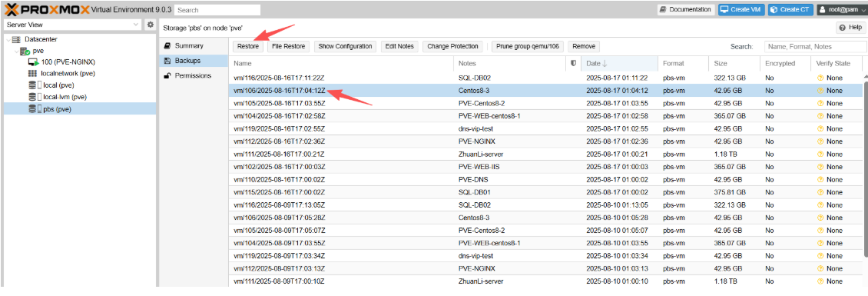Sort by the Notes column header
The width and height of the screenshot is (868, 296).
(510, 64)
